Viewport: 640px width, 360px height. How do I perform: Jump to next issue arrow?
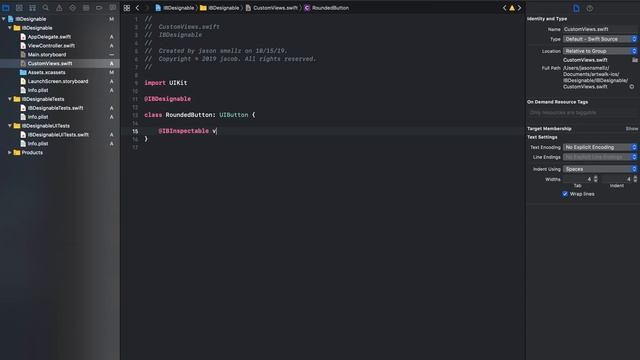coord(519,8)
